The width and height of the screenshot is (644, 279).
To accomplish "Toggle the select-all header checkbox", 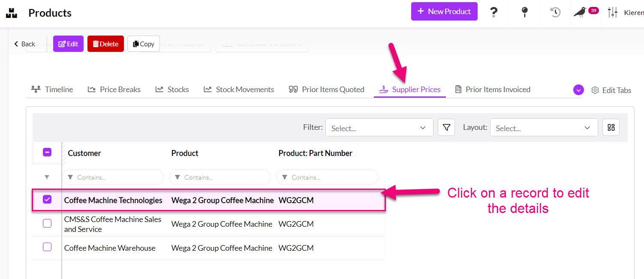I will pos(47,152).
